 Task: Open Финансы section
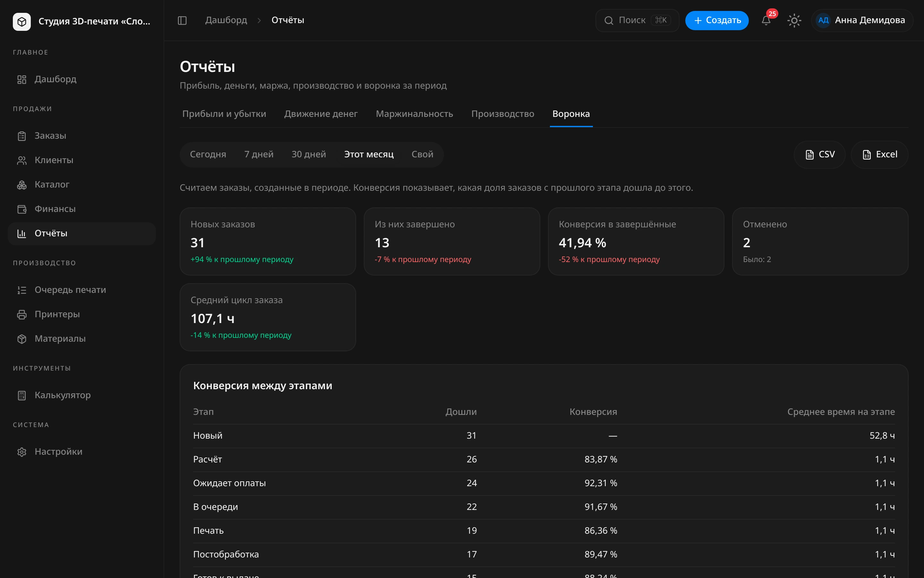(82, 209)
